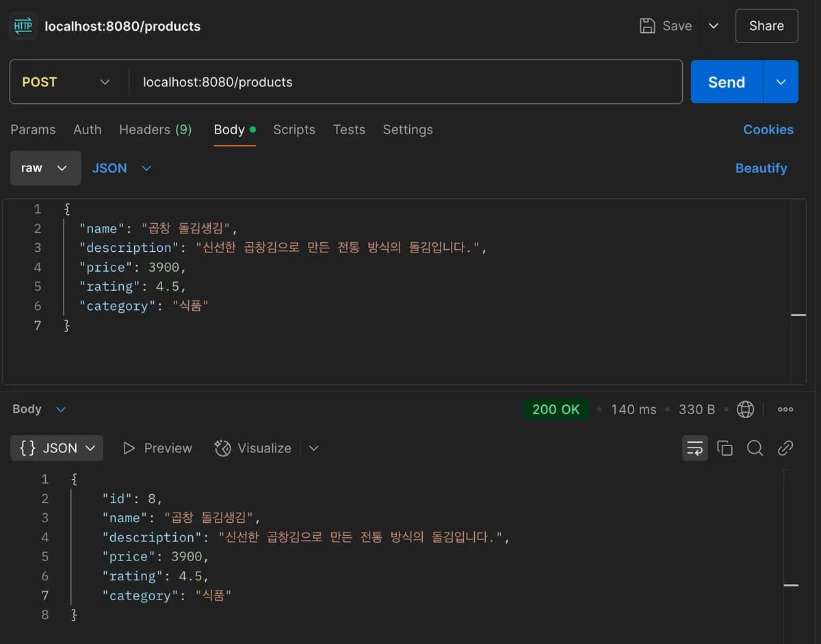
Task: Switch response view to Preview
Action: coord(157,448)
